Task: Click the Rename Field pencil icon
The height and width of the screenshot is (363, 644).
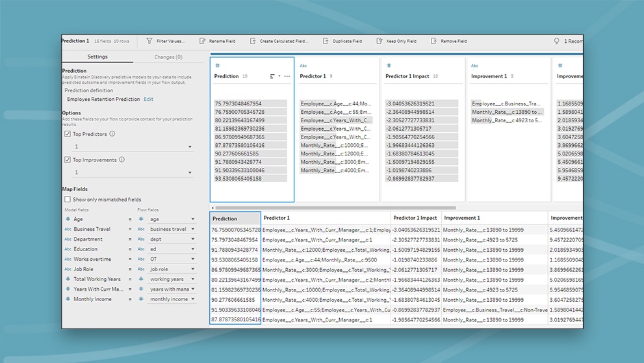Action: [x=202, y=41]
